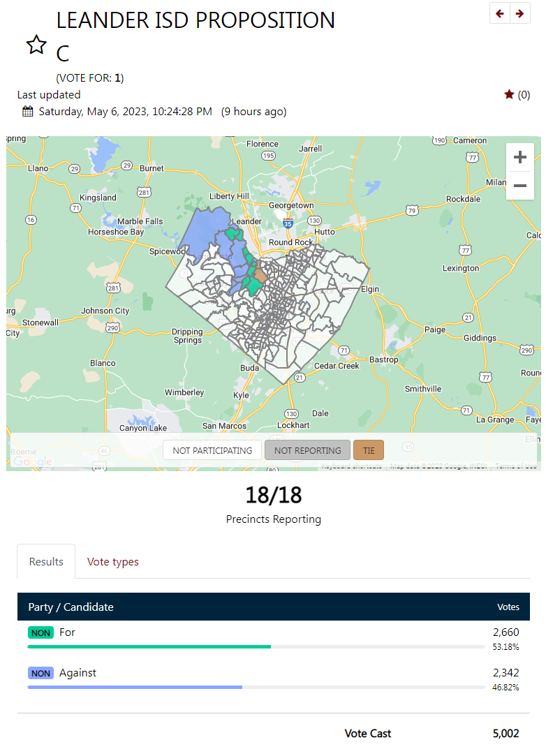Viewport: 546px width, 756px height.
Task: Click the NOT REPORTING legend button
Action: (x=307, y=450)
